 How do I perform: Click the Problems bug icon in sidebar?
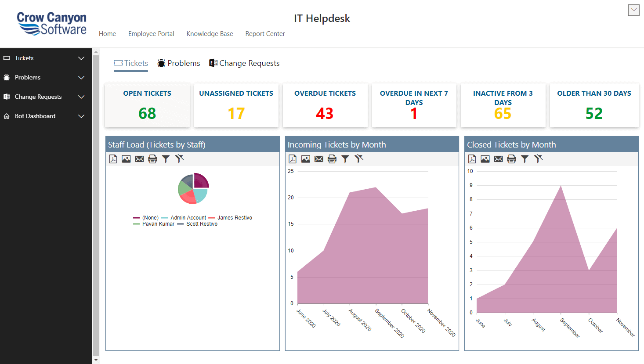pos(7,77)
